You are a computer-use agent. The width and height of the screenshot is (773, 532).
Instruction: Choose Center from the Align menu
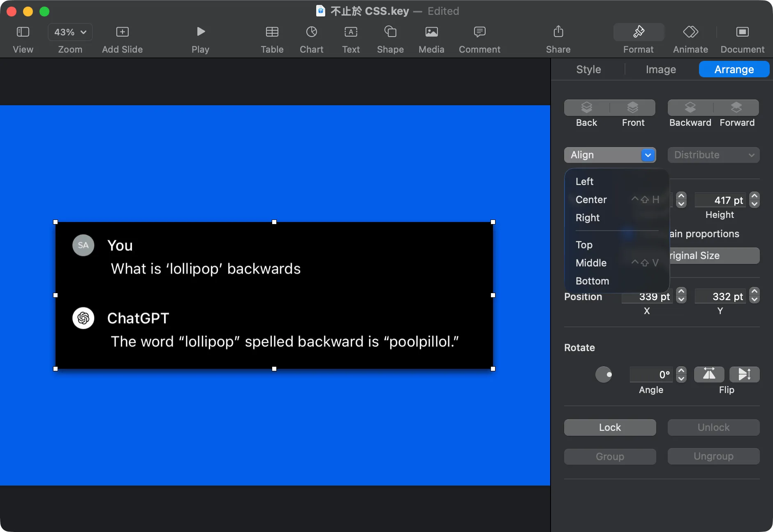point(591,200)
